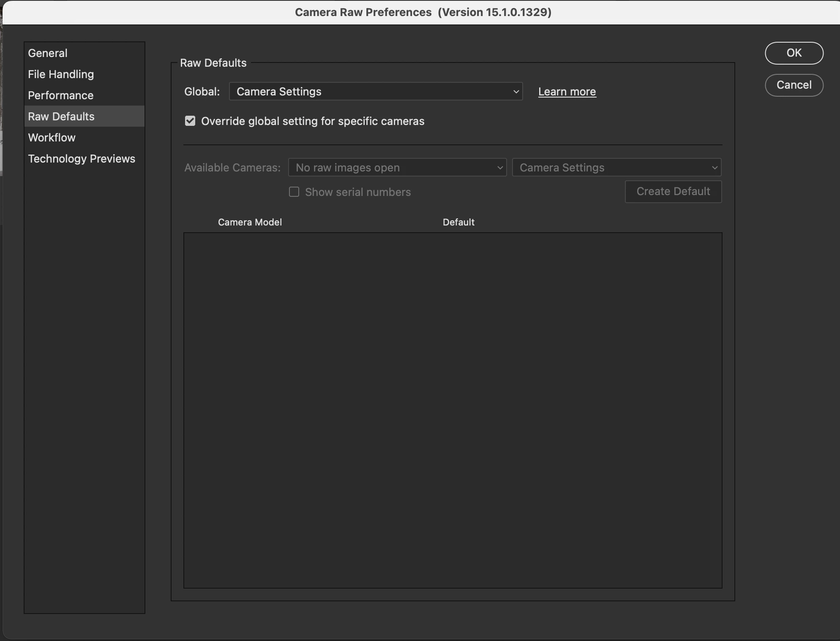Switch to File Handling preferences

[x=61, y=74]
